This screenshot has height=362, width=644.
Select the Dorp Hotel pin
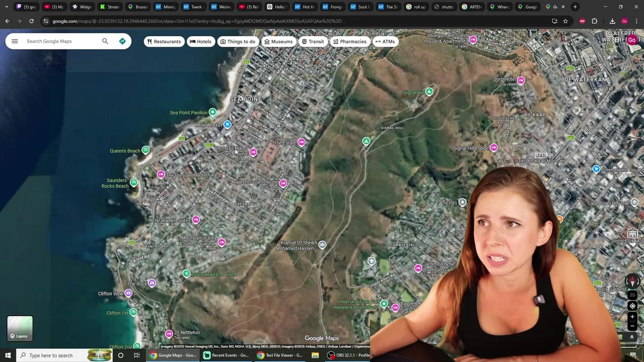pyautogui.click(x=521, y=81)
